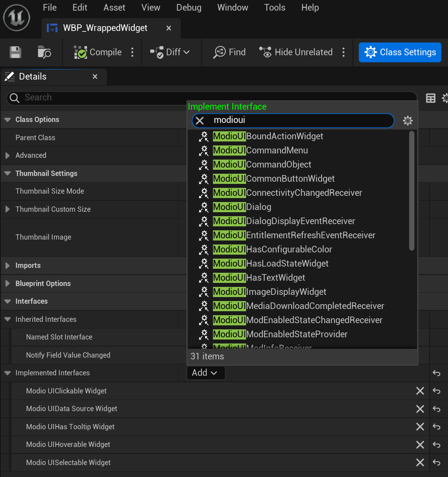448x477 pixels.
Task: Remove Modio UISelectable Widget interface
Action: [x=420, y=462]
